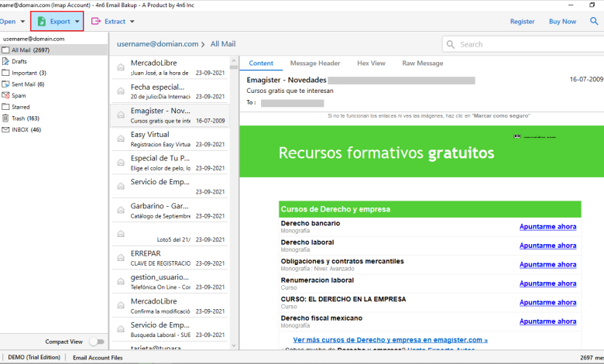
Task: Click the Drafts folder pencil icon
Action: point(5,61)
